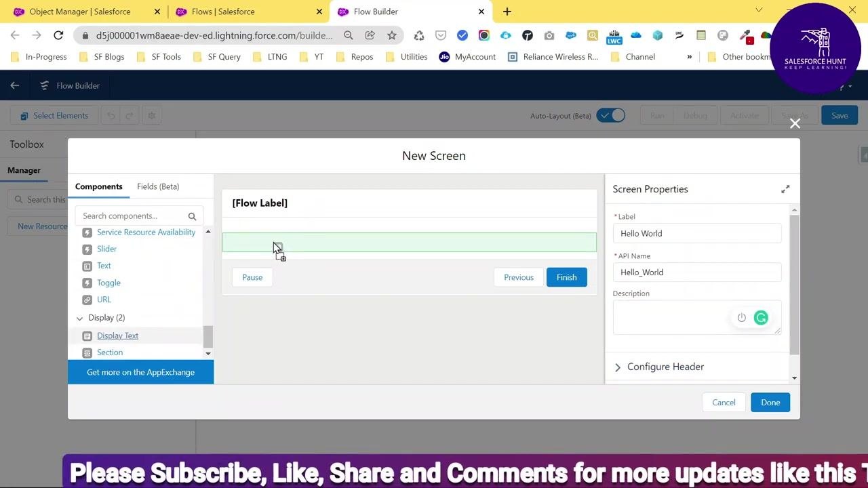This screenshot has width=868, height=488.
Task: Click the Grammarly icon in the Description field
Action: tap(761, 317)
